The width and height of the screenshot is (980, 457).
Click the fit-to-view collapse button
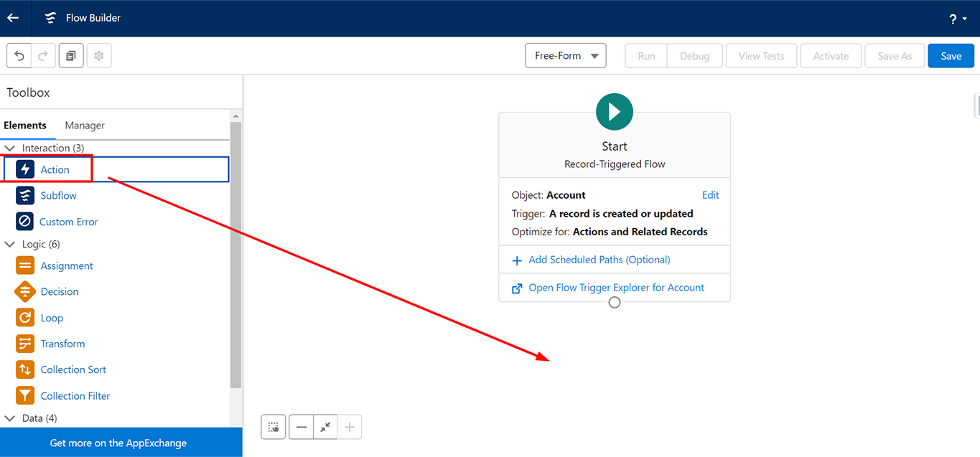pyautogui.click(x=325, y=427)
